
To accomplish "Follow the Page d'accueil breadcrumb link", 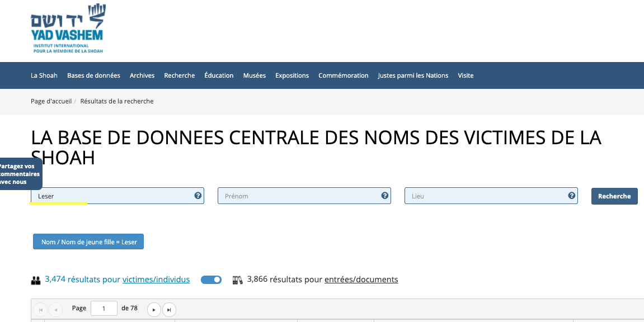I will click(51, 101).
